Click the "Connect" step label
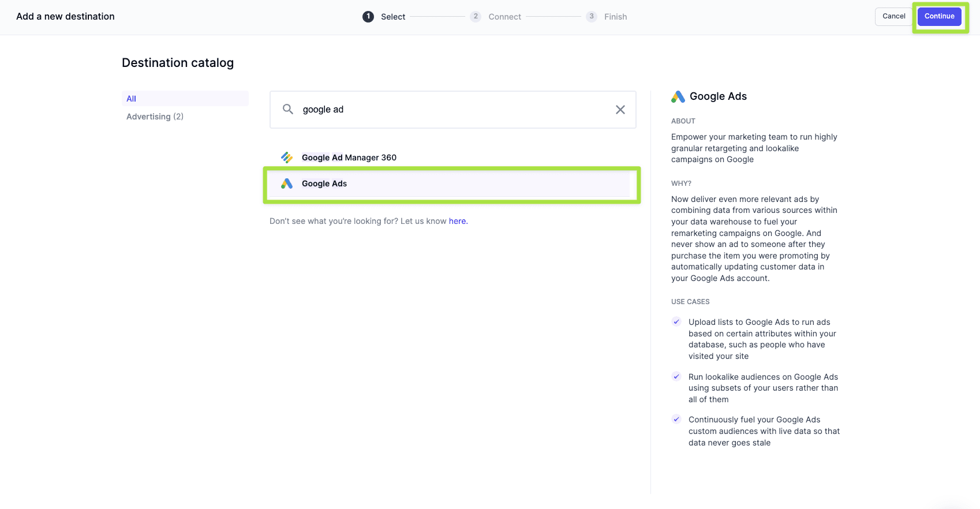The height and width of the screenshot is (509, 980). (504, 17)
